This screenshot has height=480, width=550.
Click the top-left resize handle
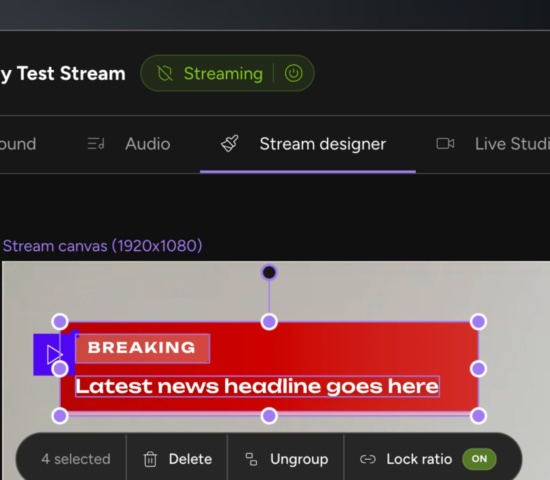tap(60, 321)
